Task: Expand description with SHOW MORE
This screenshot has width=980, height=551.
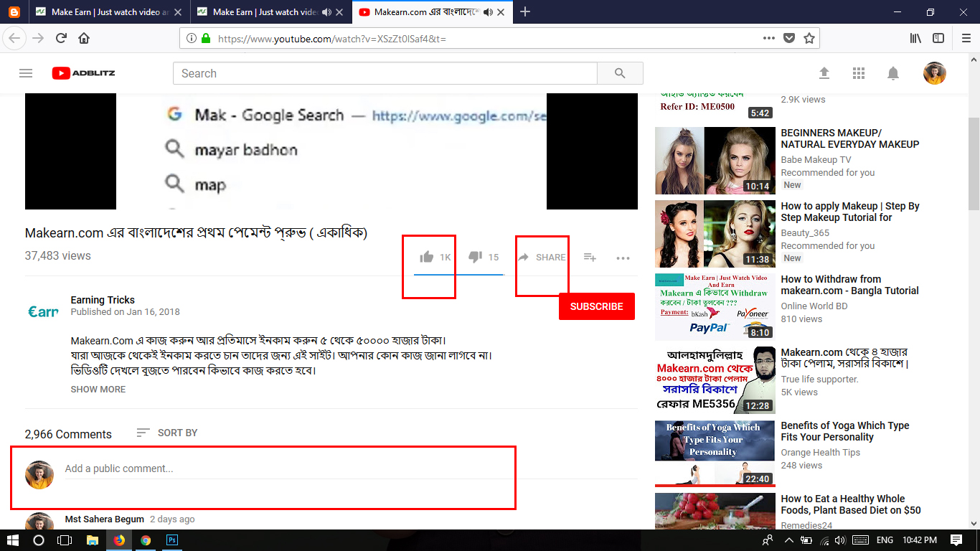Action: 98,389
